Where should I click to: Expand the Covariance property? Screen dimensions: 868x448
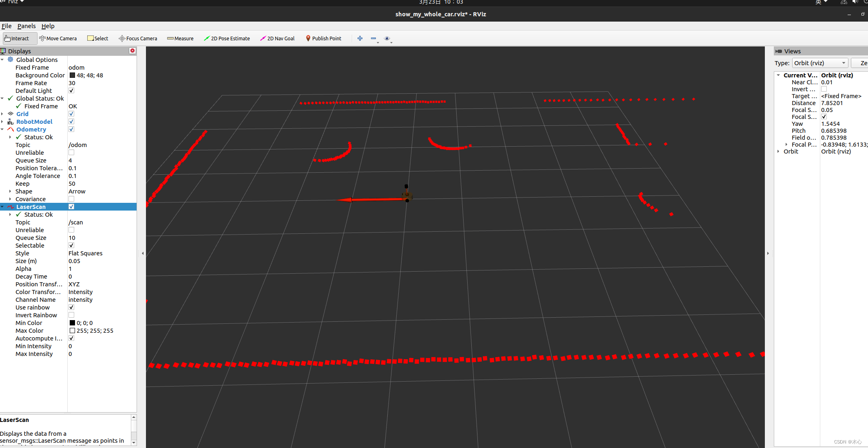tap(10, 199)
